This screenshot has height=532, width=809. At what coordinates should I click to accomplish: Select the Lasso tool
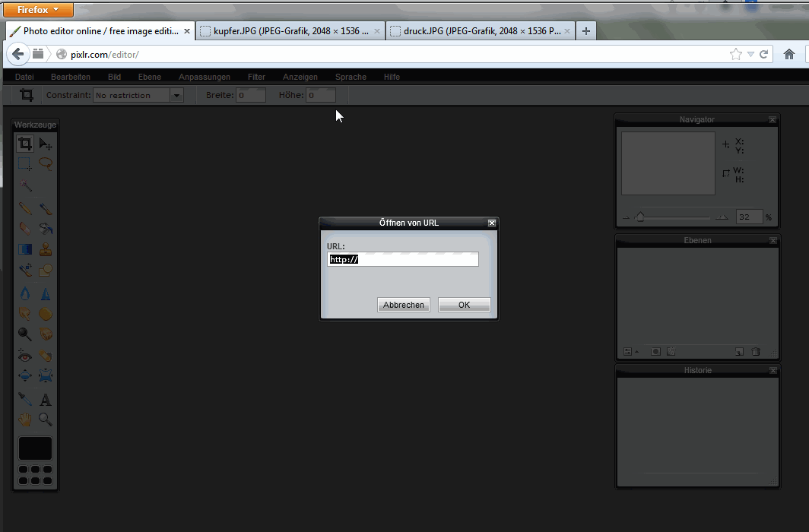[x=46, y=164]
